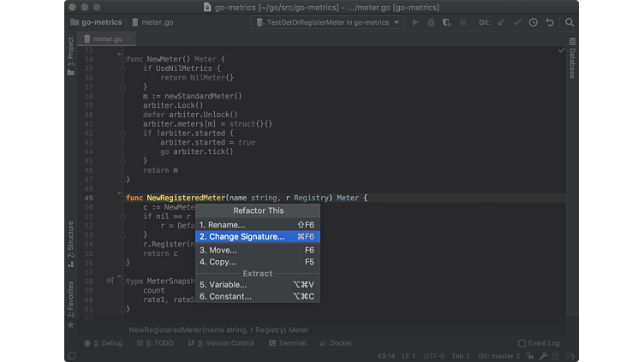Run with coverage icon in toolbar
The width and height of the screenshot is (644, 362).
(x=447, y=22)
